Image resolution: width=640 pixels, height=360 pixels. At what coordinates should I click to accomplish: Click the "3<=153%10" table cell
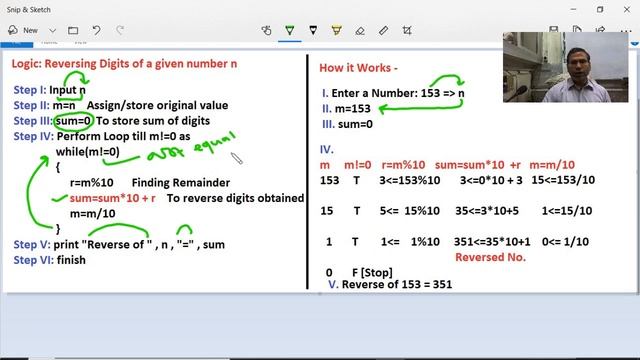coord(409,180)
